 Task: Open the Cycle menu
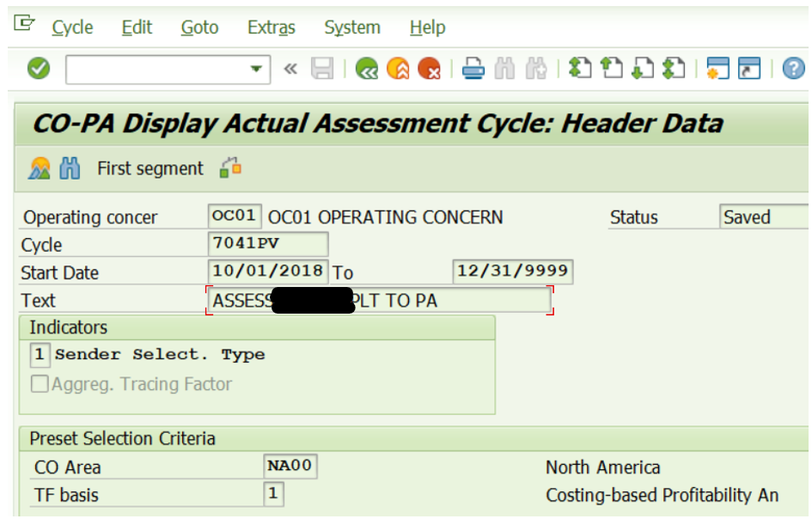coord(72,27)
